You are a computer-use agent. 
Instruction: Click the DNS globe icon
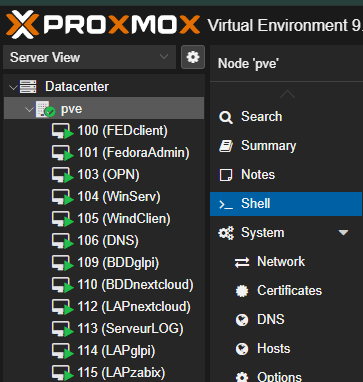[242, 320]
